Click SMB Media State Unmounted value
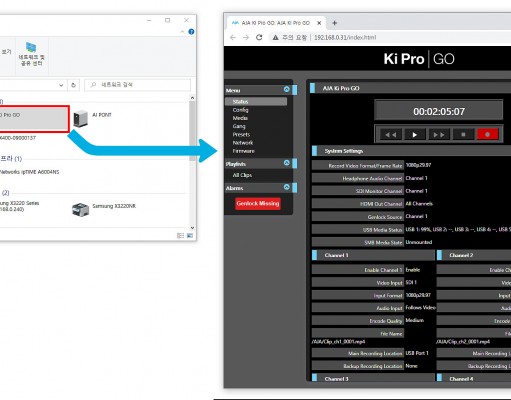The image size is (511, 400). (419, 242)
